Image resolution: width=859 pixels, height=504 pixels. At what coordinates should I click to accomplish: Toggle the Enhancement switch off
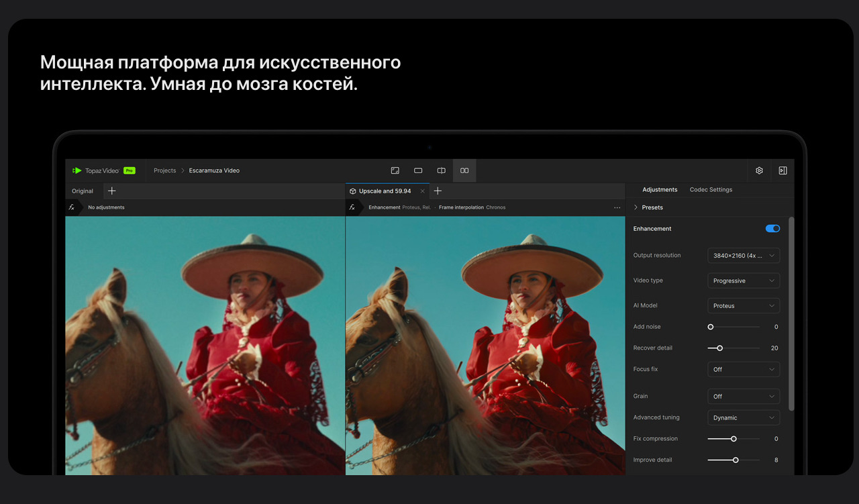click(772, 229)
